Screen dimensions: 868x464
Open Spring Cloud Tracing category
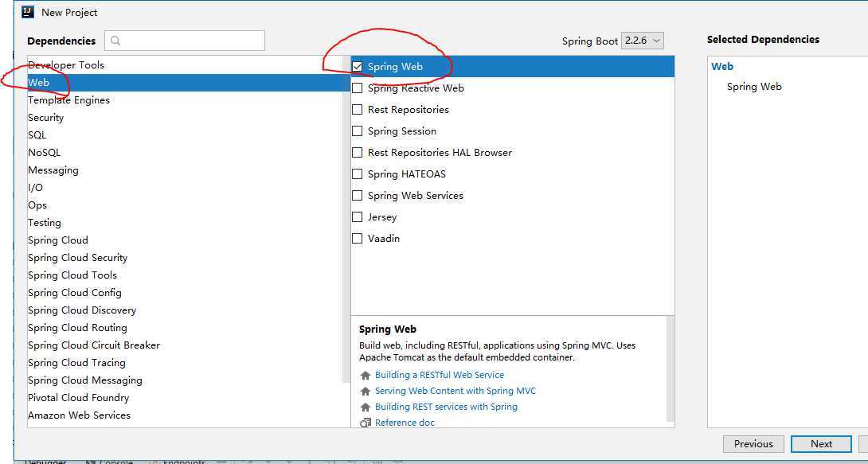(x=186, y=363)
